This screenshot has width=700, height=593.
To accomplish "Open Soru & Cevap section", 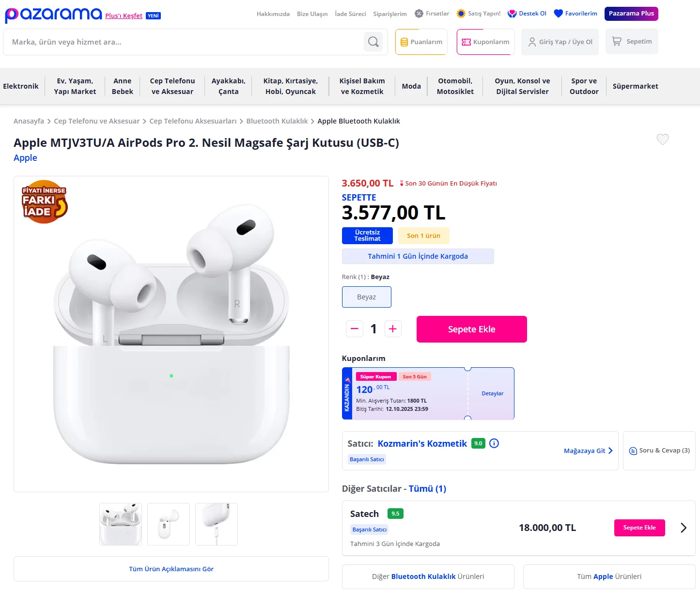I will (x=659, y=451).
